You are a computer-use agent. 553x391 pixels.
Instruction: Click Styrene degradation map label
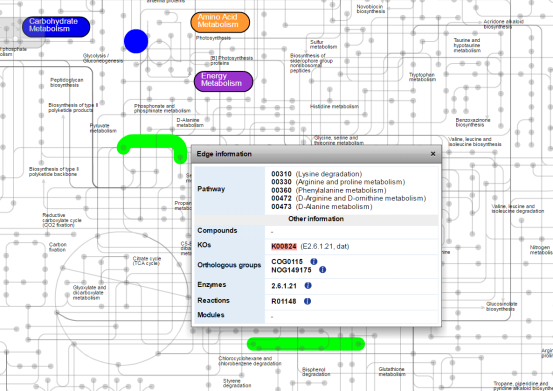[x=237, y=383]
